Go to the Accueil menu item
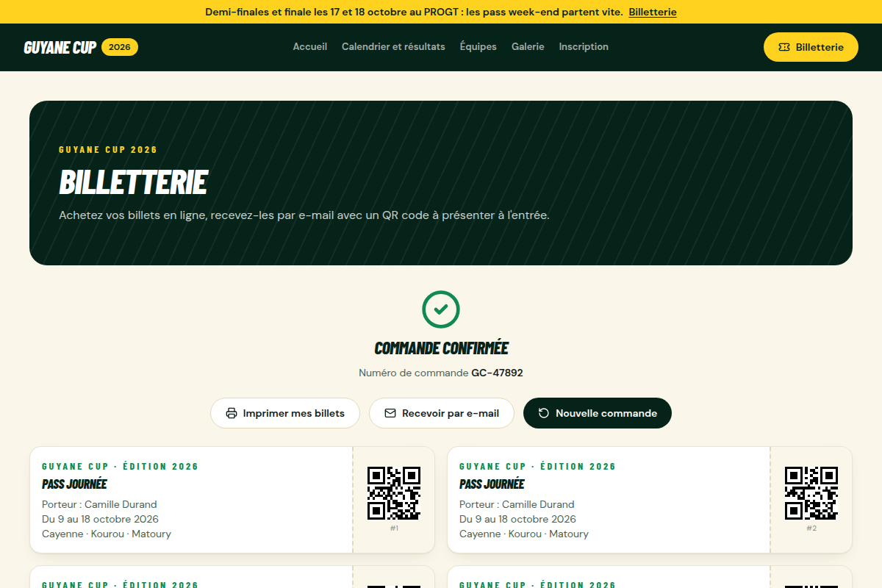Screen dimensions: 882x588 310,46
